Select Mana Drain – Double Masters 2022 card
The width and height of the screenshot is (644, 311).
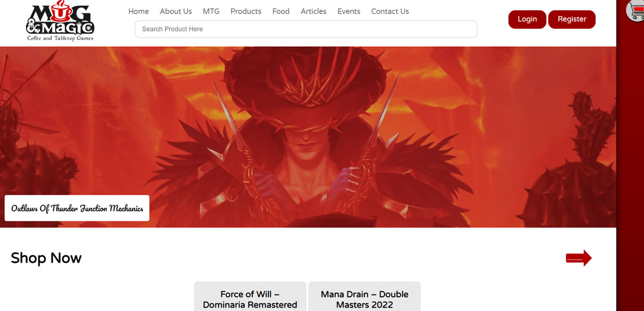click(x=364, y=299)
